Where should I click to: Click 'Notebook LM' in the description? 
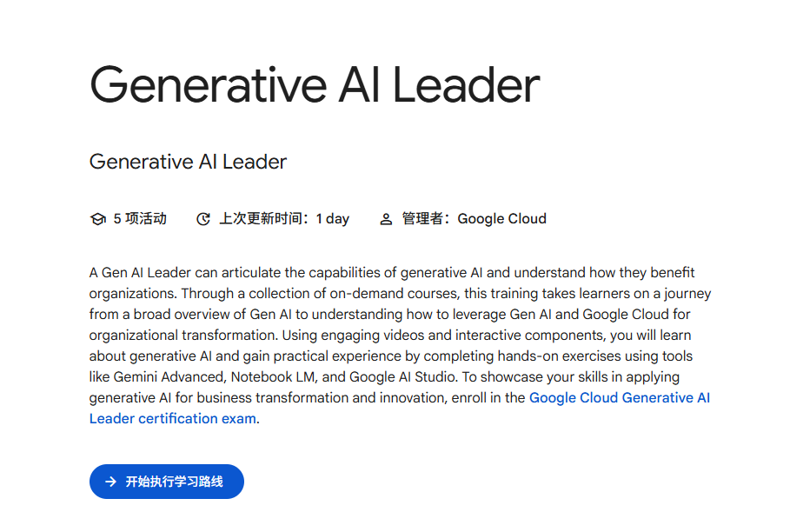click(268, 377)
